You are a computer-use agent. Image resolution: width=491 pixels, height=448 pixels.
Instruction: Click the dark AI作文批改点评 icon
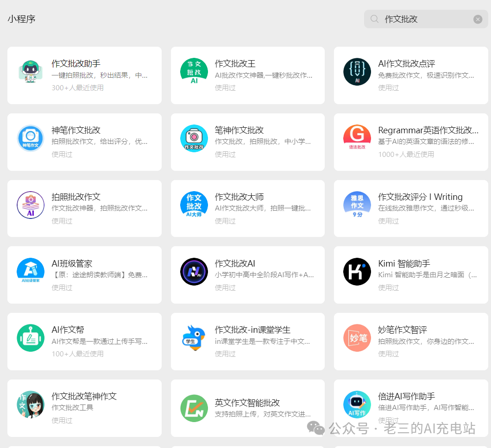(x=357, y=72)
